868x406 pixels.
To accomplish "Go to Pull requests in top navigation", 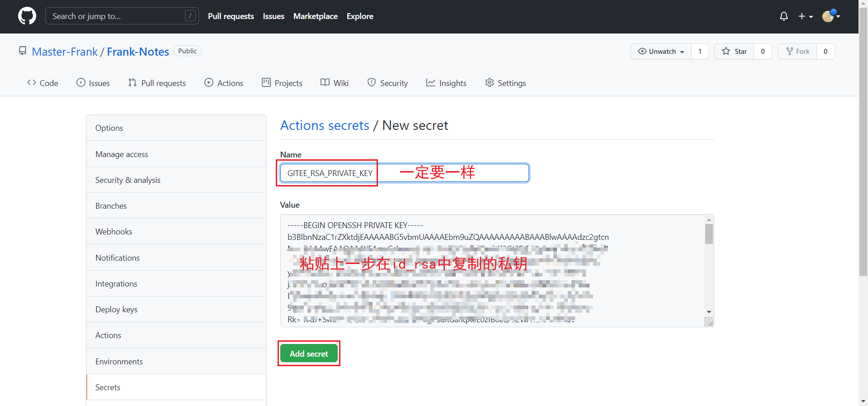I will click(x=231, y=16).
